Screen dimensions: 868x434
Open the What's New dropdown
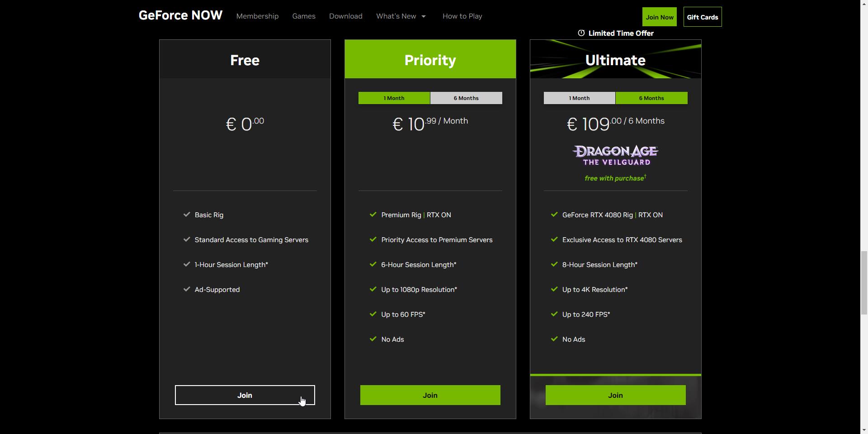(401, 16)
